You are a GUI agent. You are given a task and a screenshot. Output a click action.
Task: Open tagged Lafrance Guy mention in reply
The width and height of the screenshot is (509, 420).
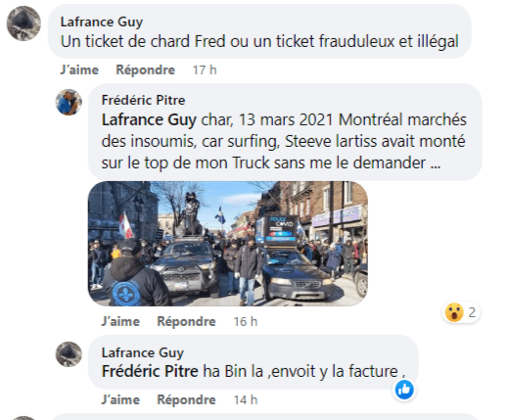tap(149, 119)
